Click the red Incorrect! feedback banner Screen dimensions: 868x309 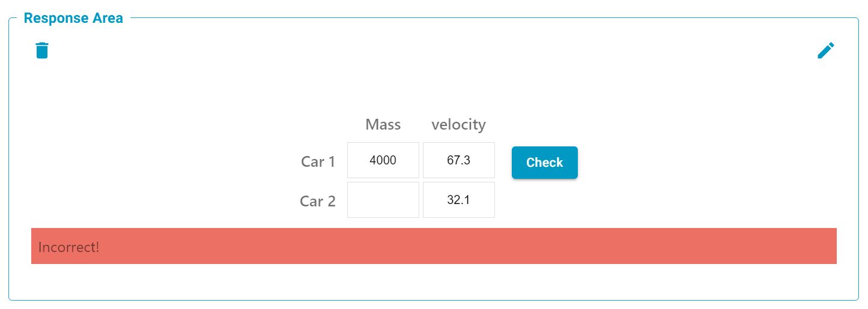[x=434, y=246]
